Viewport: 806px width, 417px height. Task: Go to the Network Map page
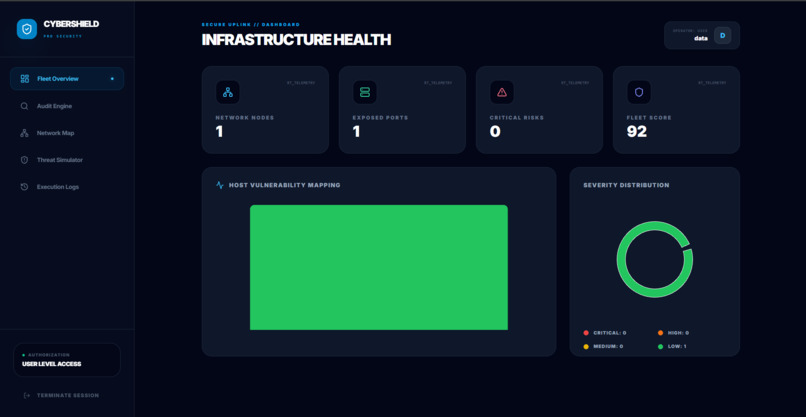coord(67,133)
